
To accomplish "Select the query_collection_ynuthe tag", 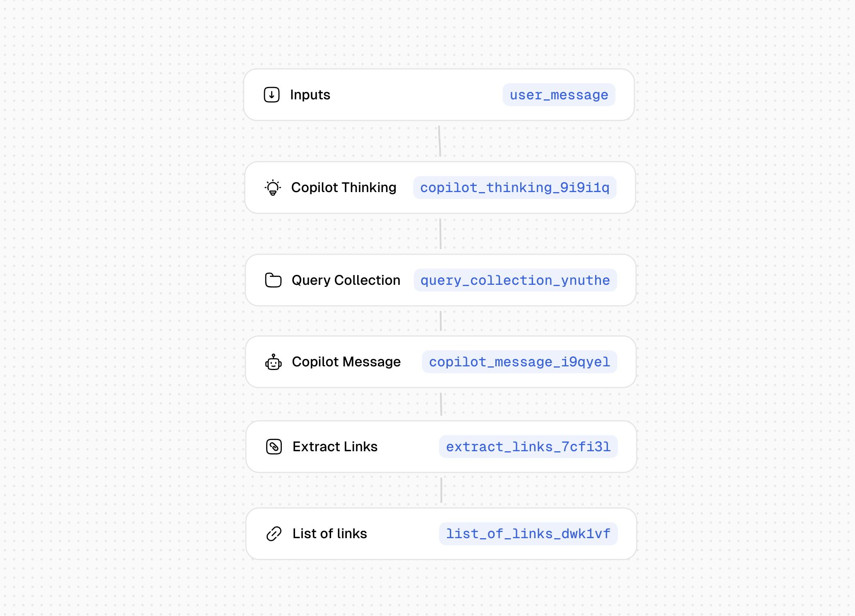I will tap(515, 280).
